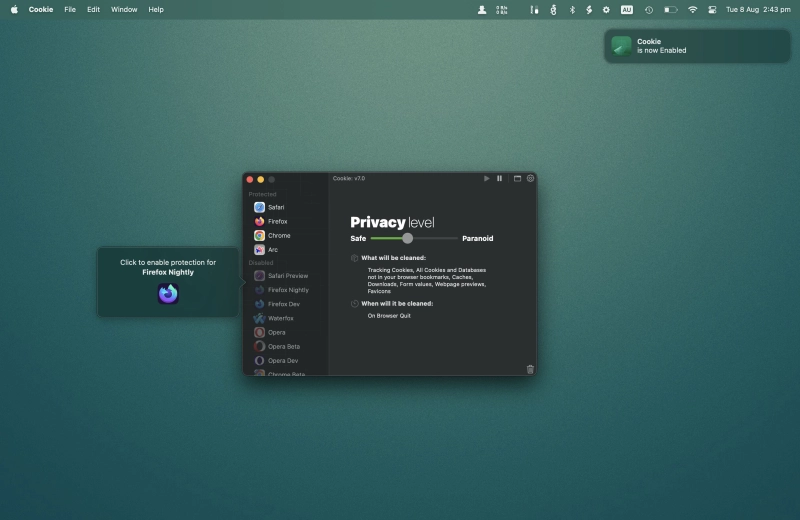
Task: Open Control Center in menu bar
Action: 712,10
